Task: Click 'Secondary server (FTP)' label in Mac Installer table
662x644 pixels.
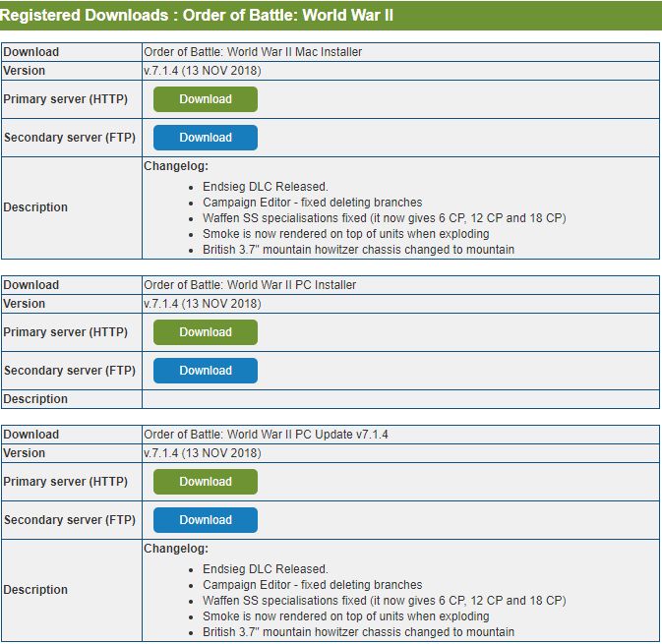Action: tap(70, 138)
